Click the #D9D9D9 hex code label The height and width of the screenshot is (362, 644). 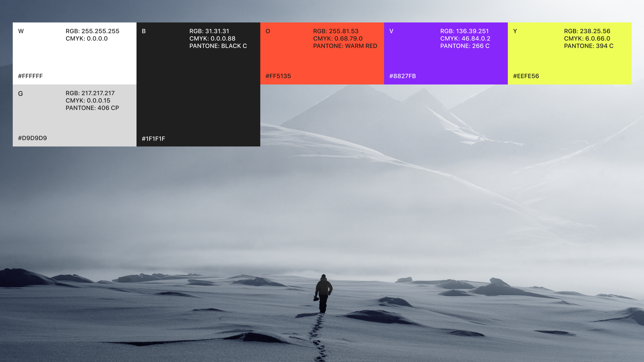coord(32,138)
